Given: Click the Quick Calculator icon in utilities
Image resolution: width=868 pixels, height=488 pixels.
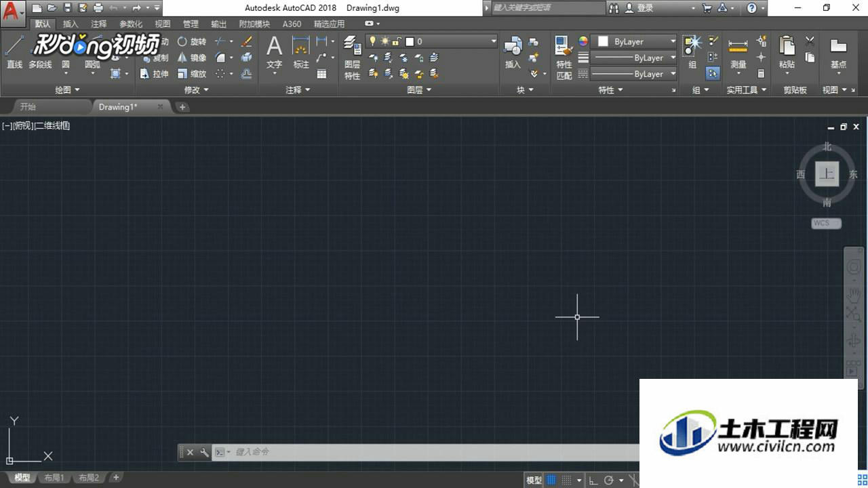Looking at the screenshot, I should point(761,74).
